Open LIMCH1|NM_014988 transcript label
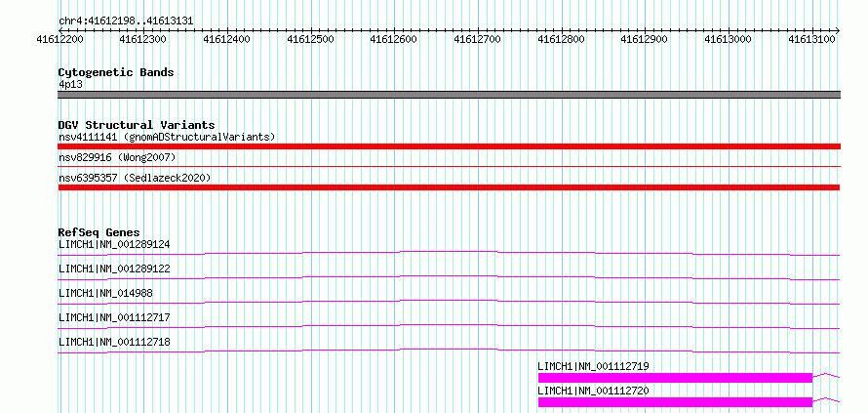Screen dimensions: 868x413 click(105, 293)
